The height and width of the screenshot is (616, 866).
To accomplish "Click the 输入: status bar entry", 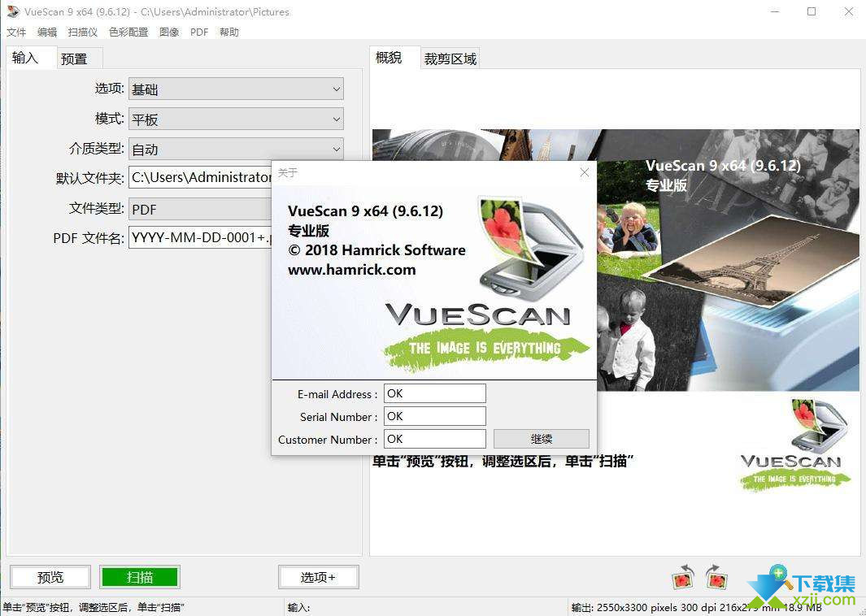I will (x=298, y=608).
